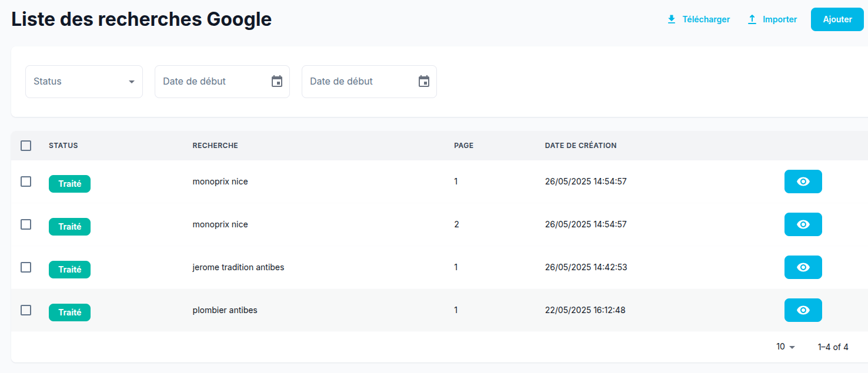Screen dimensions: 868x373
Task: Click the eye button for monoprix nice page 1
Action: (803, 182)
